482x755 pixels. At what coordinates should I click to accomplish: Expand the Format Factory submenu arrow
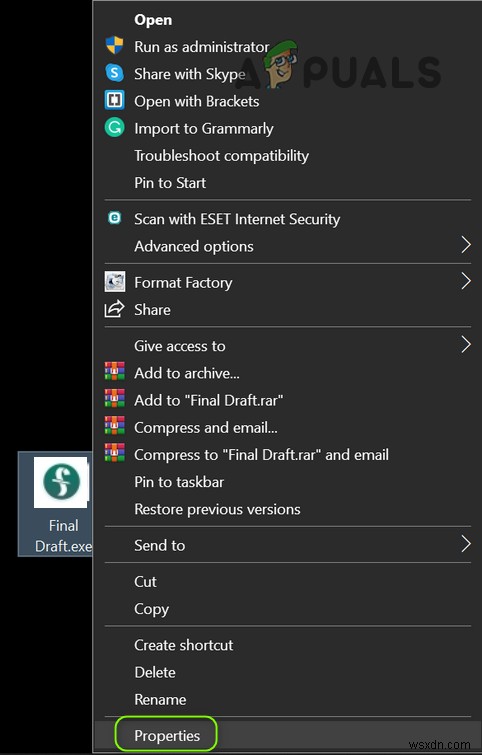(x=466, y=281)
